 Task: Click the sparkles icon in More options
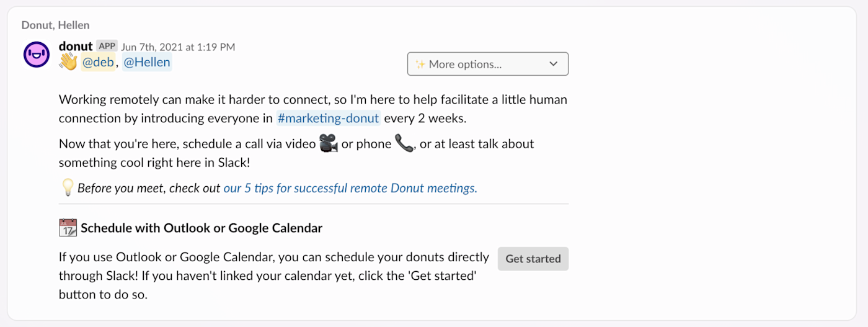420,64
